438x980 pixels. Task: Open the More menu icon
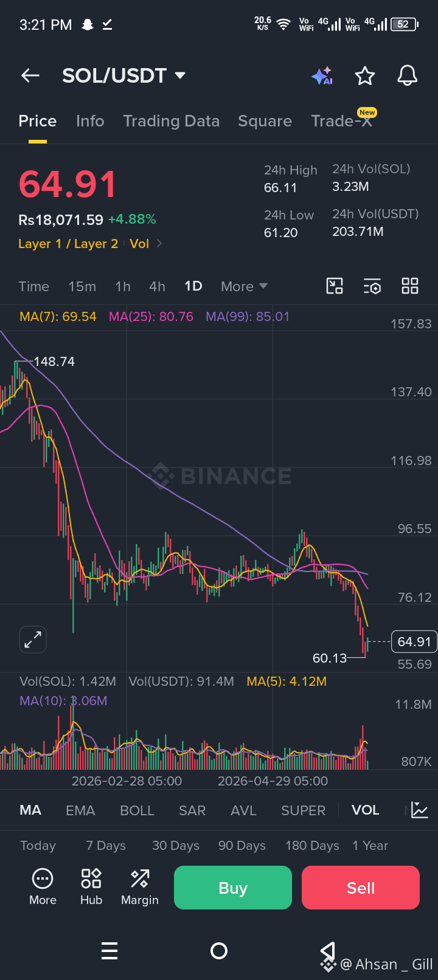coord(43,886)
